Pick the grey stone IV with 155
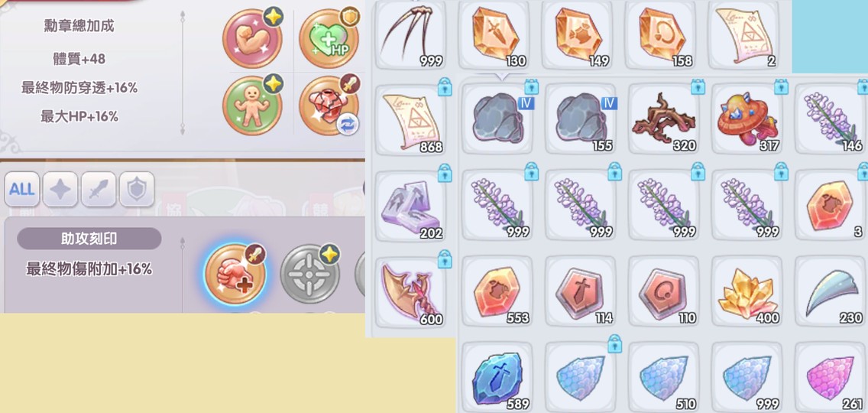868x413 pixels. [x=580, y=119]
